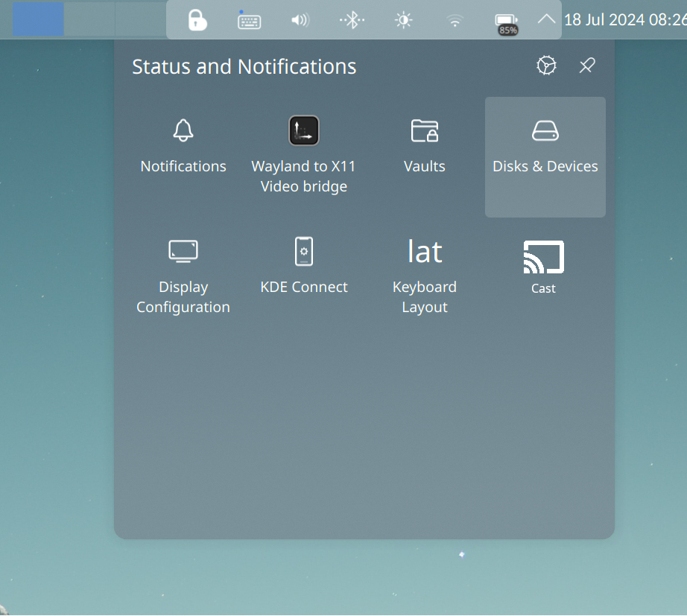Switch to the highlighted blue virtual desktop
Viewport: 687px width, 616px height.
(x=38, y=19)
